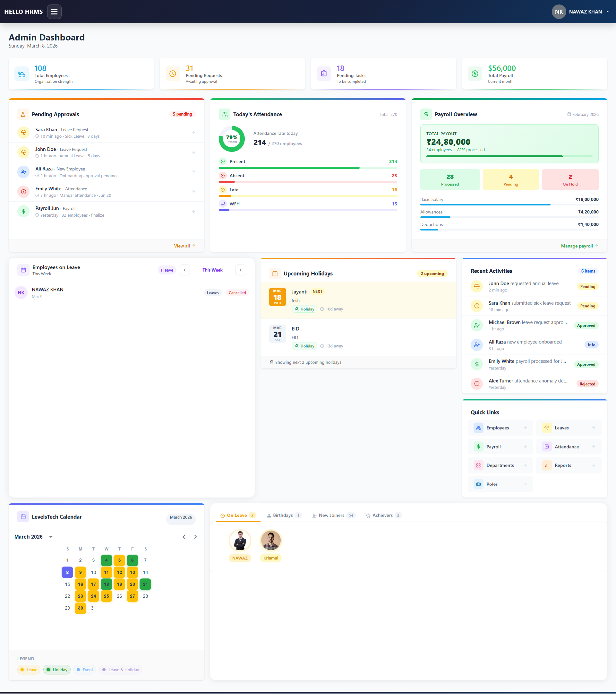The image size is (616, 695).
Task: Go to previous calendar month
Action: (x=184, y=537)
